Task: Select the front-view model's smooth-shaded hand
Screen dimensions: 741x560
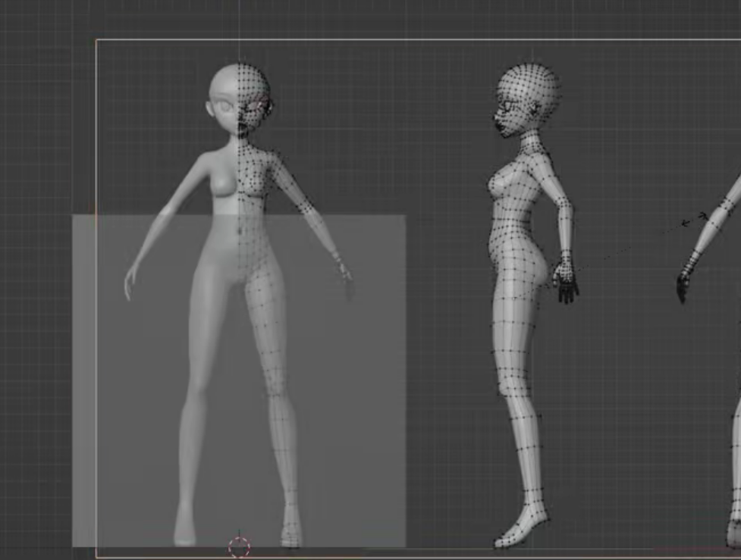Action: point(130,280)
